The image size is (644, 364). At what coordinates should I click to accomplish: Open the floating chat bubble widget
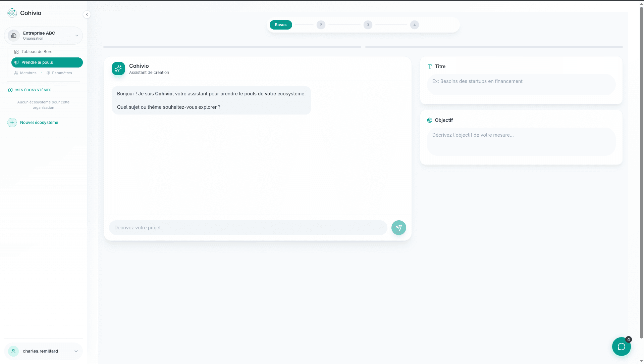(621, 347)
